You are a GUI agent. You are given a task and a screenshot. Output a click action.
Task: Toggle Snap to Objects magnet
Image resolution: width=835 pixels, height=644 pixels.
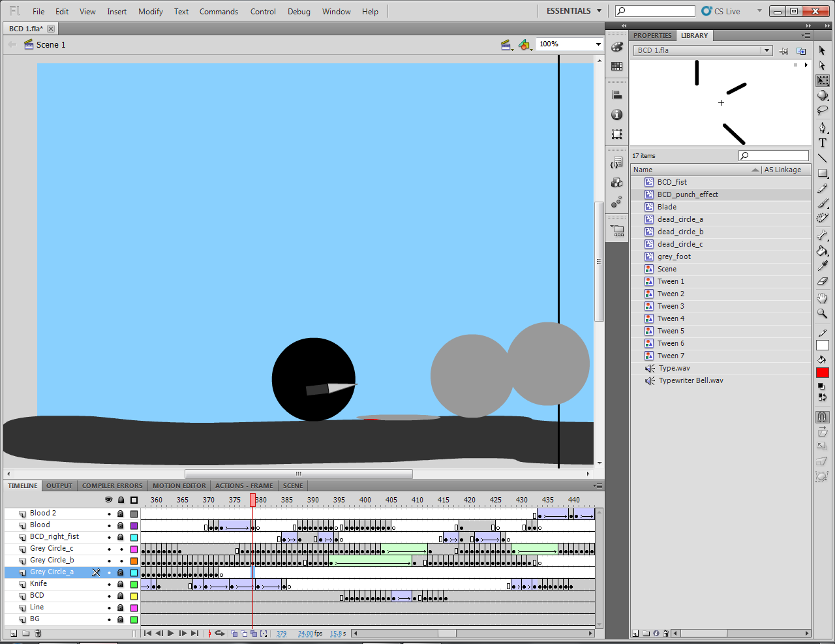822,416
